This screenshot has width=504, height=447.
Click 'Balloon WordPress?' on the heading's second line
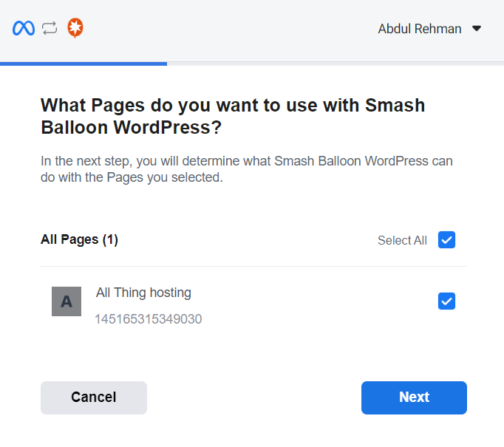tap(131, 127)
